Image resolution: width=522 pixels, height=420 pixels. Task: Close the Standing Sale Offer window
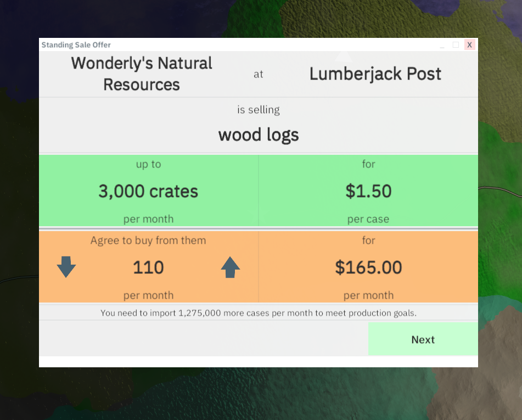pyautogui.click(x=469, y=45)
